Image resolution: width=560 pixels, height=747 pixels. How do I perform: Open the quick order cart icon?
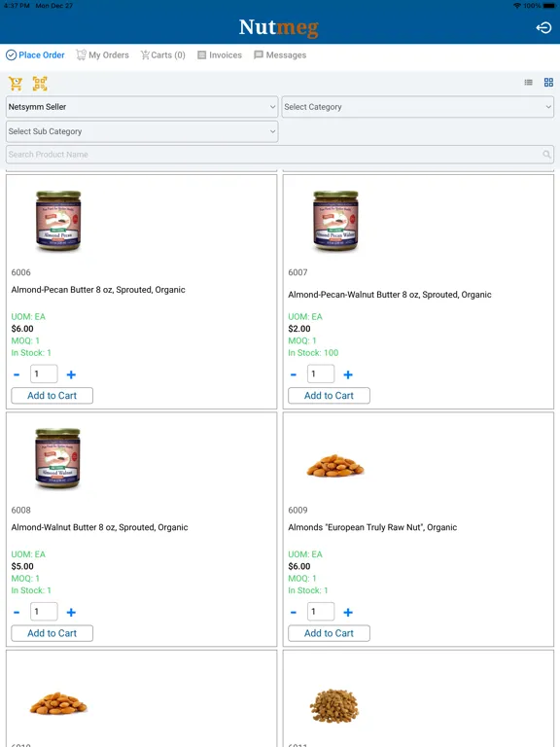click(16, 84)
